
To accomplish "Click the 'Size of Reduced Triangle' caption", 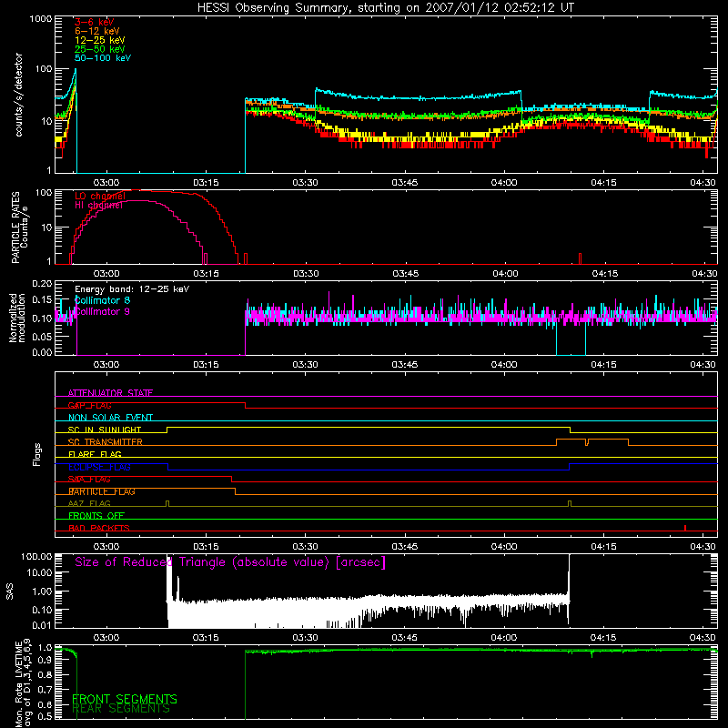I will pos(230,562).
